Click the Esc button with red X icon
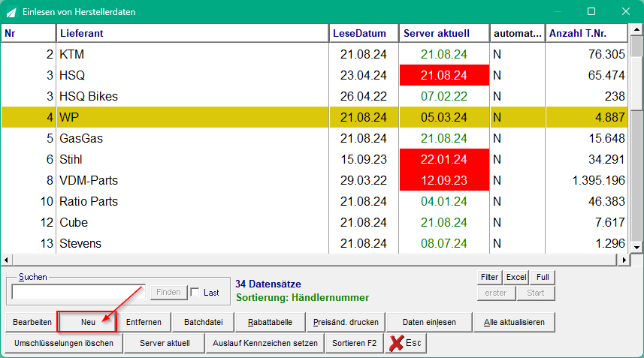The width and height of the screenshot is (644, 358). (x=405, y=343)
